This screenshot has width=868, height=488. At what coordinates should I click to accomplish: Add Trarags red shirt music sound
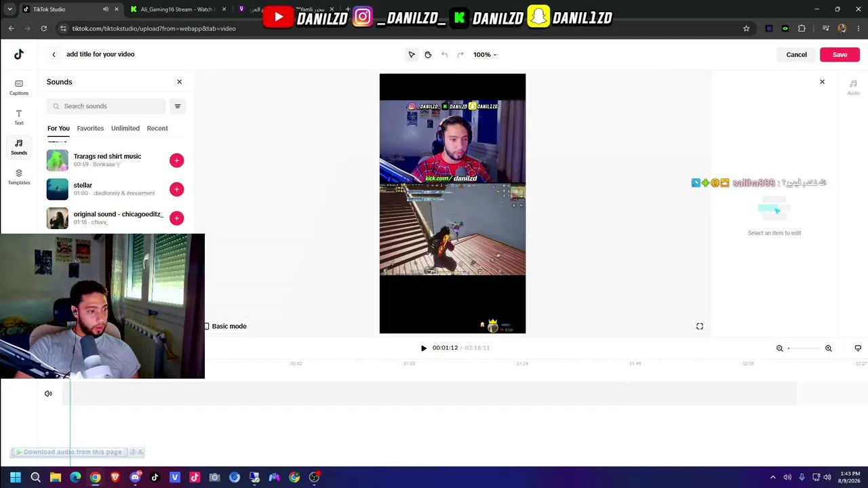[x=176, y=160]
